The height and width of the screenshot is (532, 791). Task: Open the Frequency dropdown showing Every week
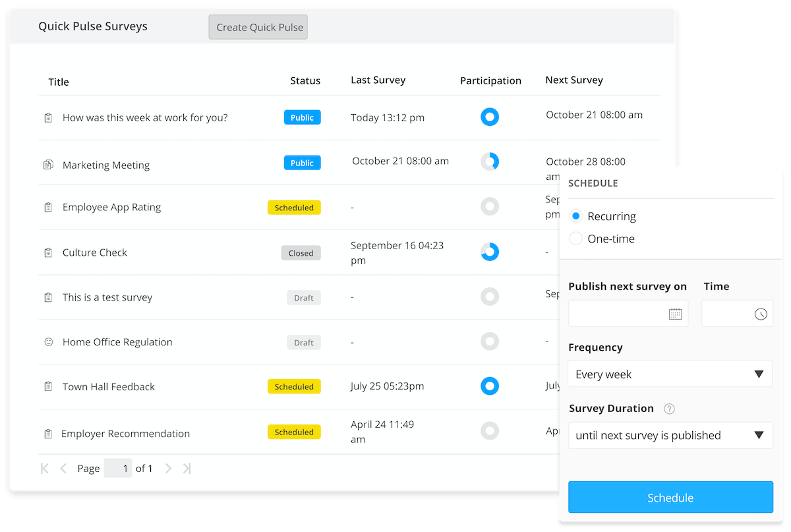(670, 373)
